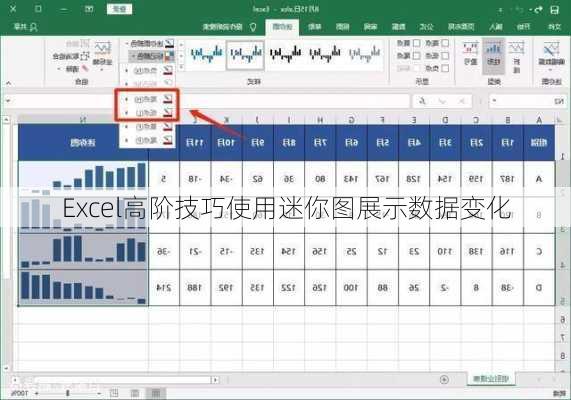Click the Tell Me lightbulb icon
Screen dimensions: 571x400
(253, 27)
